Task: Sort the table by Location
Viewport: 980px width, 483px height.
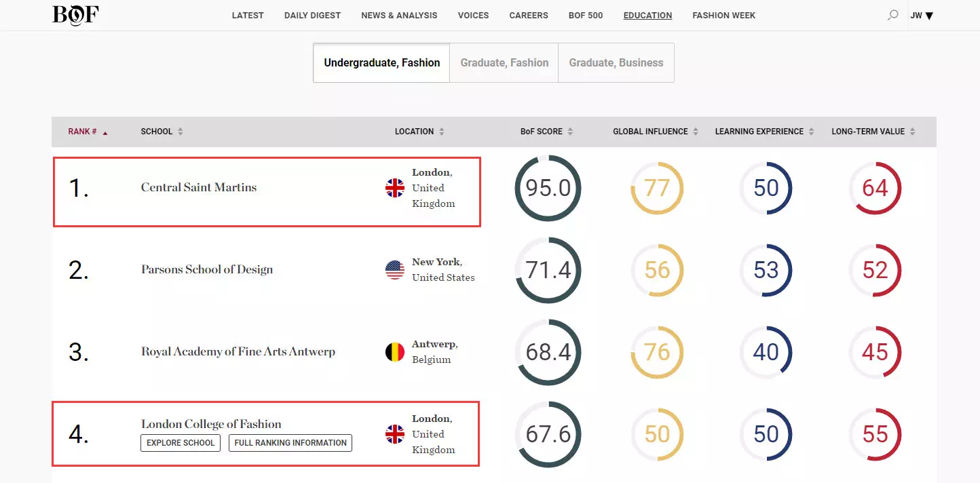Action: pos(419,132)
